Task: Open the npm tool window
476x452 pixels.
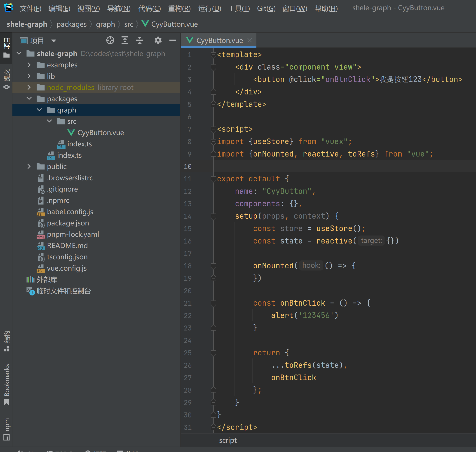Action: point(7,429)
